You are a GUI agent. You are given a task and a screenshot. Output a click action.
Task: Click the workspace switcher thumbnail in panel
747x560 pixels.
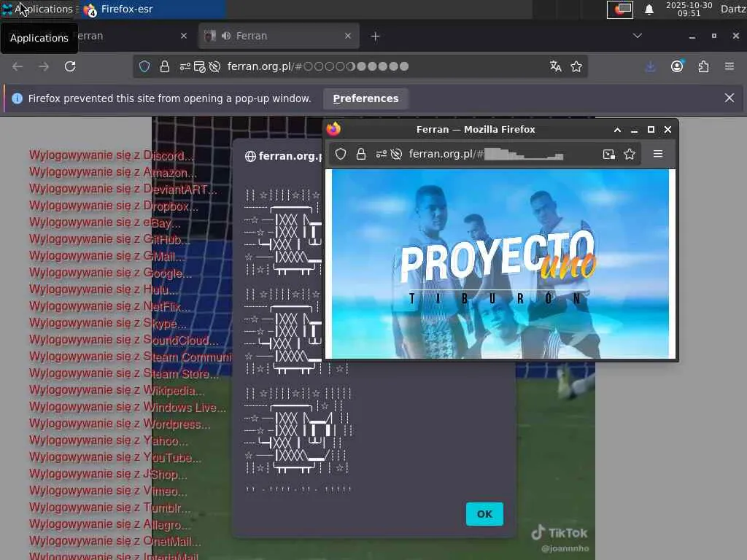tap(620, 9)
